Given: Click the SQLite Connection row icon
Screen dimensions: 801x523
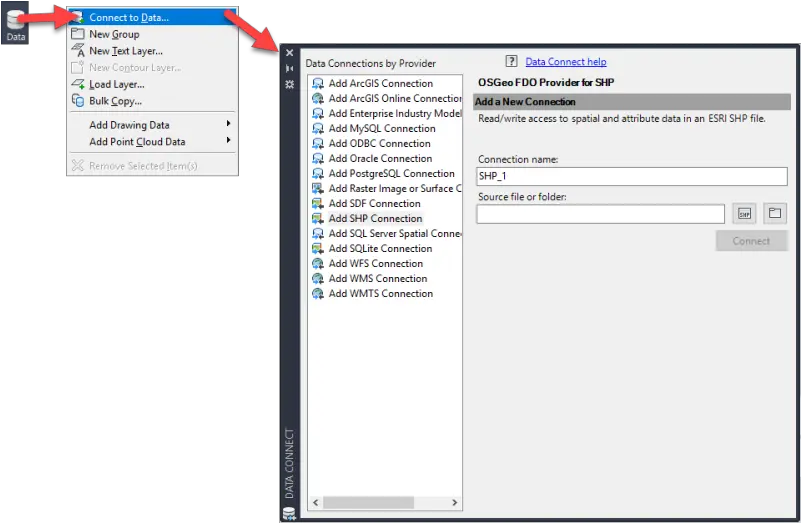Looking at the screenshot, I should pyautogui.click(x=318, y=248).
